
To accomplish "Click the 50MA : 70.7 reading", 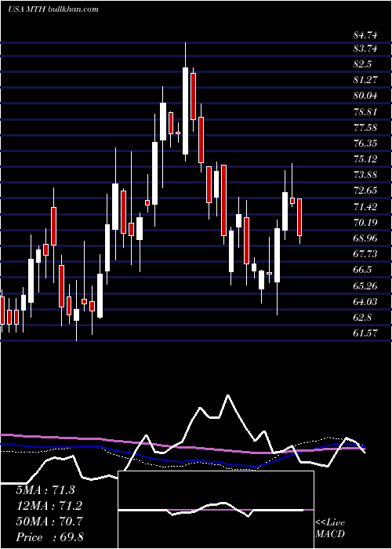I will [49, 522].
